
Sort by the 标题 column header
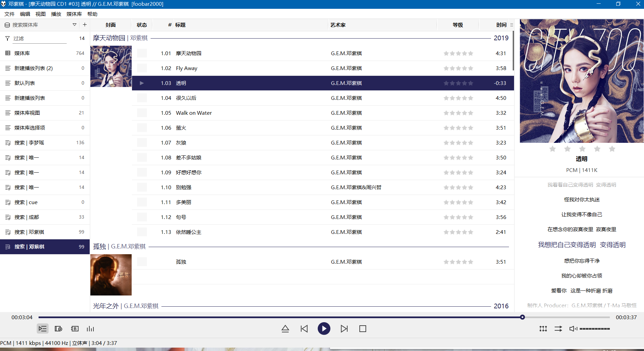(x=251, y=25)
